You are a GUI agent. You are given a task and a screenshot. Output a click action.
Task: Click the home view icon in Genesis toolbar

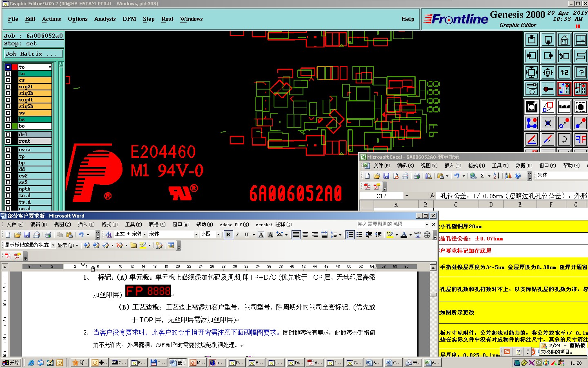click(564, 40)
